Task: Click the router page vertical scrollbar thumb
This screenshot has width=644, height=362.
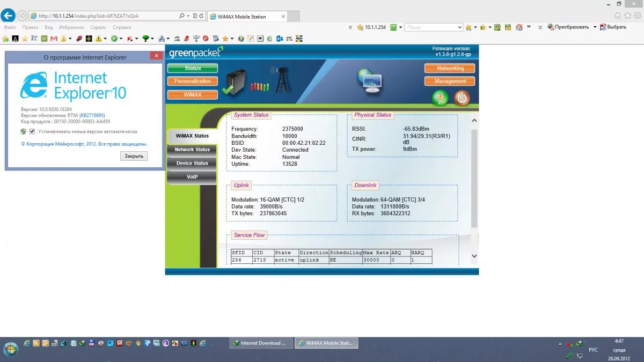Action: [x=474, y=177]
